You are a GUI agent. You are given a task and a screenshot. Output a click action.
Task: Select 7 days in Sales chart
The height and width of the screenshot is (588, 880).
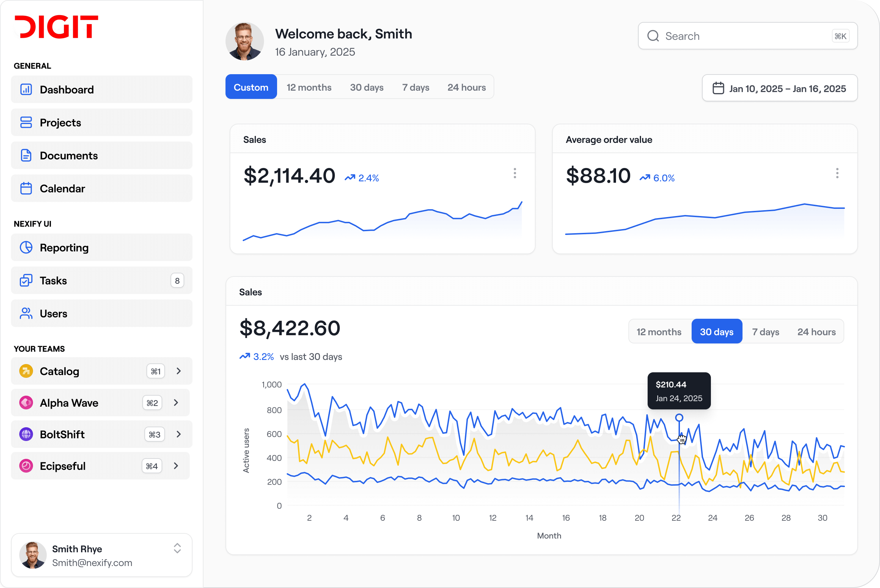(765, 332)
